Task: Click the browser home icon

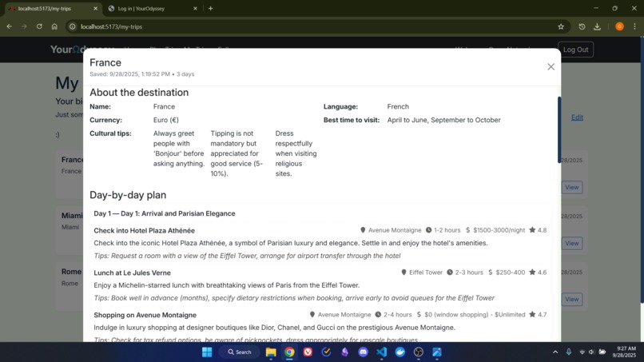Action: [54, 26]
